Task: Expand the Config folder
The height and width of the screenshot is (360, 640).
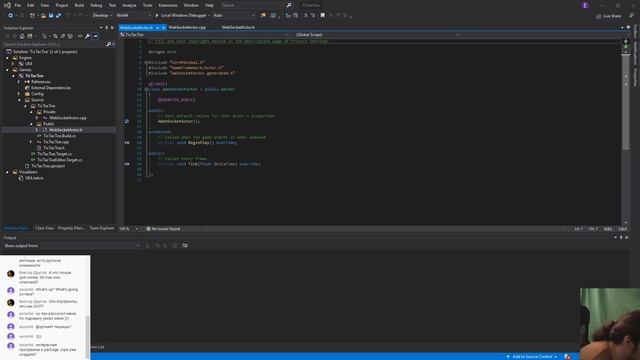Action: pos(19,94)
